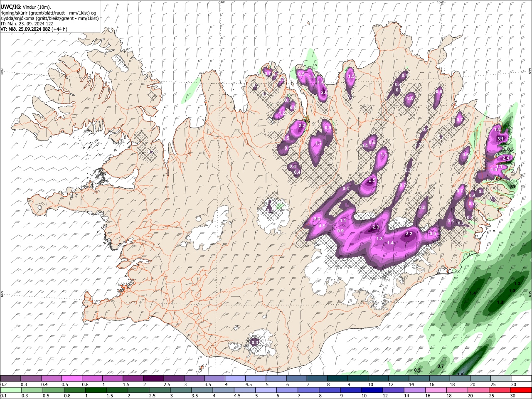Click the top-row swatch labeled 12
The image size is (532, 399).
(x=399, y=378)
